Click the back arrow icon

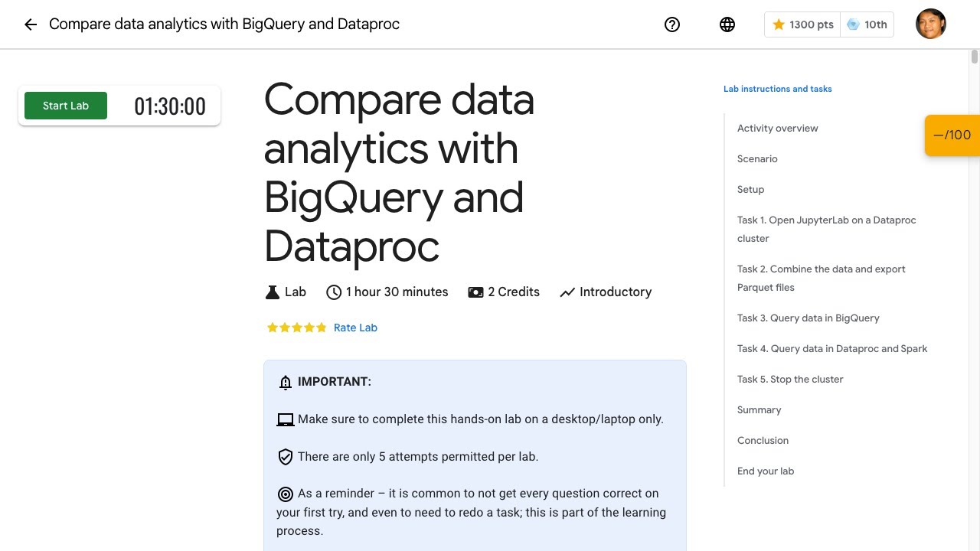tap(31, 24)
